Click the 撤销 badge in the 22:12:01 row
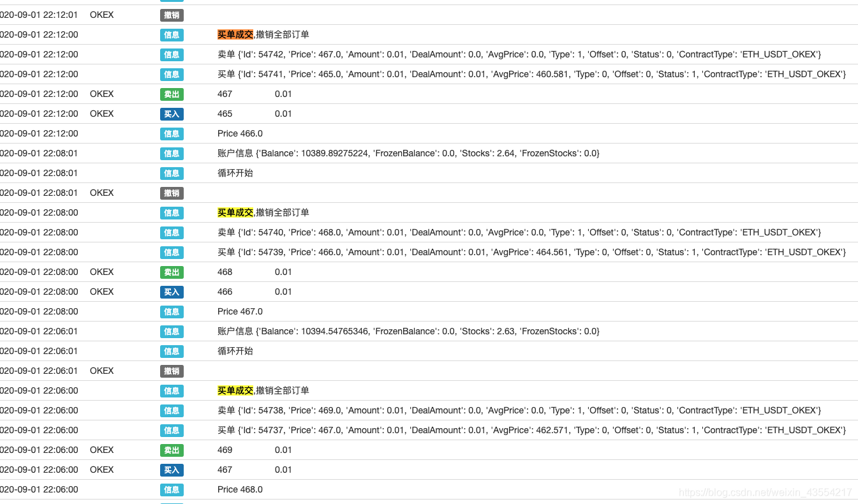Viewport: 858px width, 504px height. point(172,15)
